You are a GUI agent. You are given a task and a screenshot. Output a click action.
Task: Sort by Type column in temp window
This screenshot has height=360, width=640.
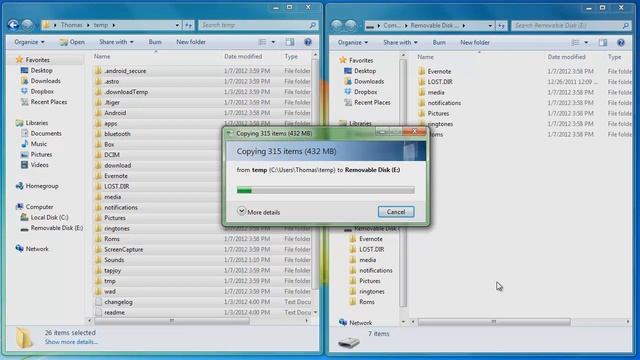(291, 56)
